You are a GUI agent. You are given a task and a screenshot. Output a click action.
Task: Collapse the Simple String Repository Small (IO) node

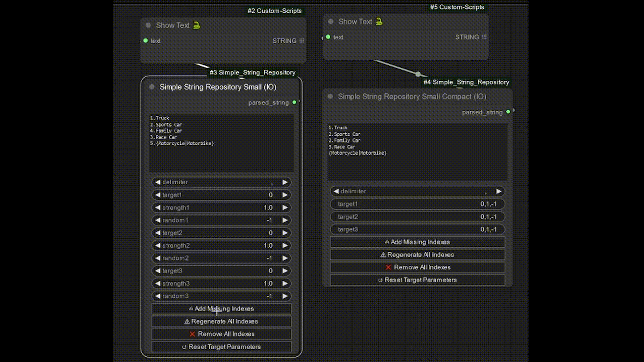(x=152, y=87)
